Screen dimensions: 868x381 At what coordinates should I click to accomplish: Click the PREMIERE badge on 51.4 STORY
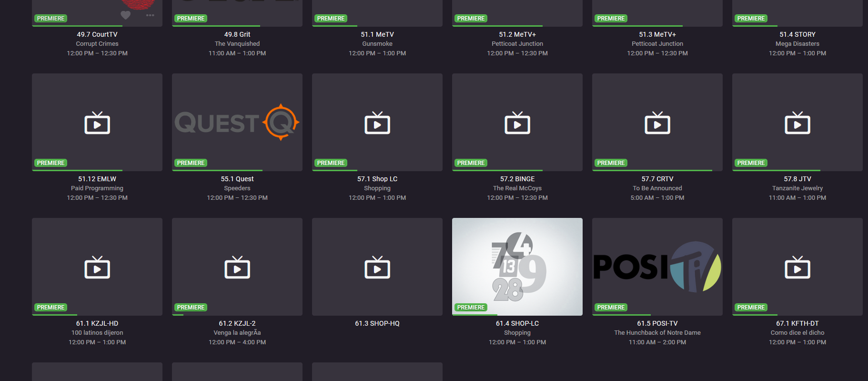click(x=751, y=19)
